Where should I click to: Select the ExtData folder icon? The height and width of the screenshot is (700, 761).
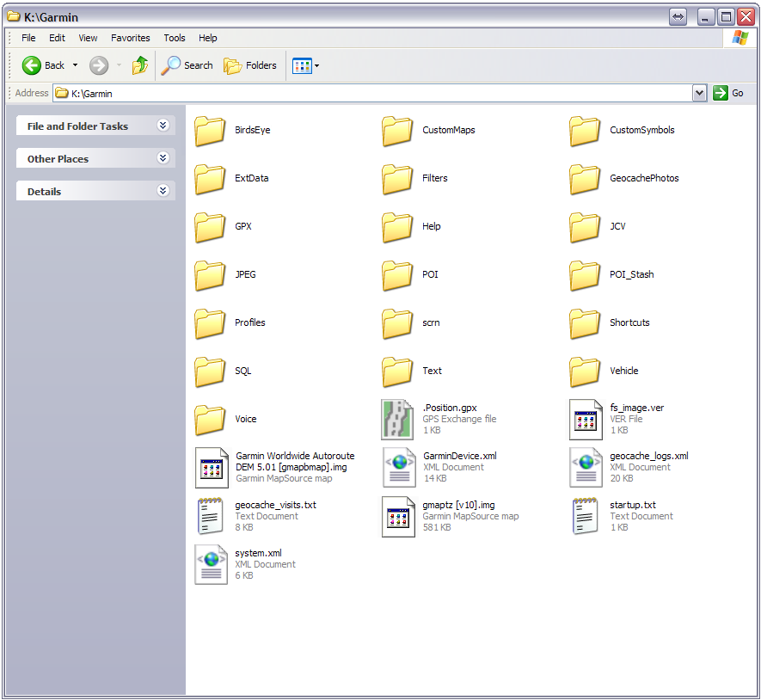210,179
